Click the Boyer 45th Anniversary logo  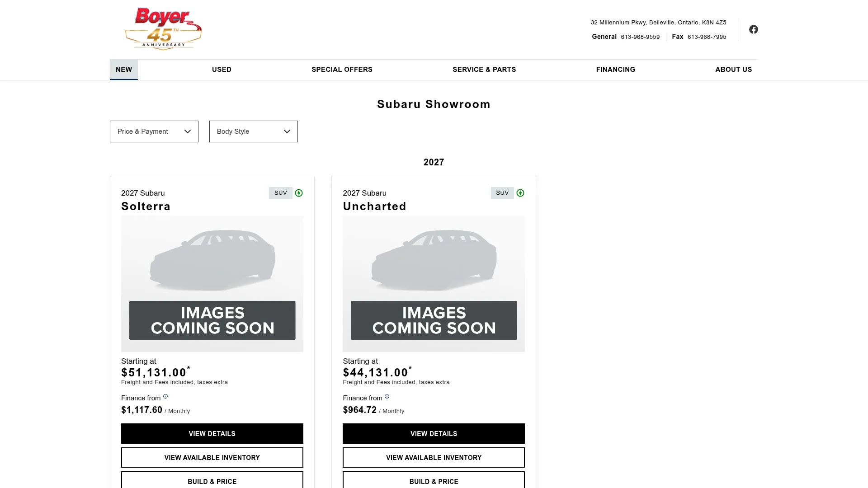(163, 28)
